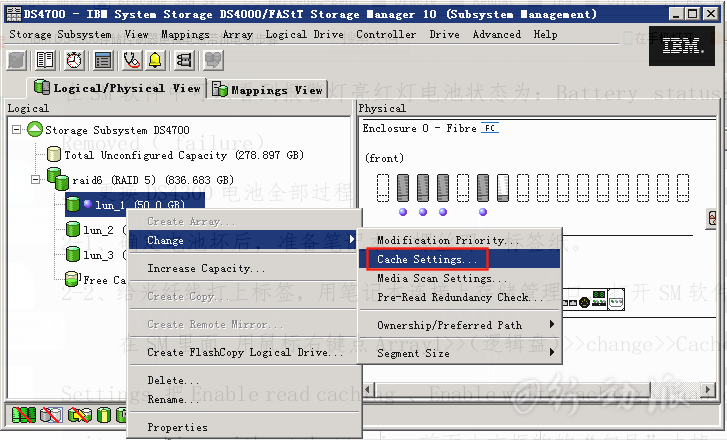Click the crossed-out grey cylinders status bar icon
727x440 pixels.
pos(51,414)
